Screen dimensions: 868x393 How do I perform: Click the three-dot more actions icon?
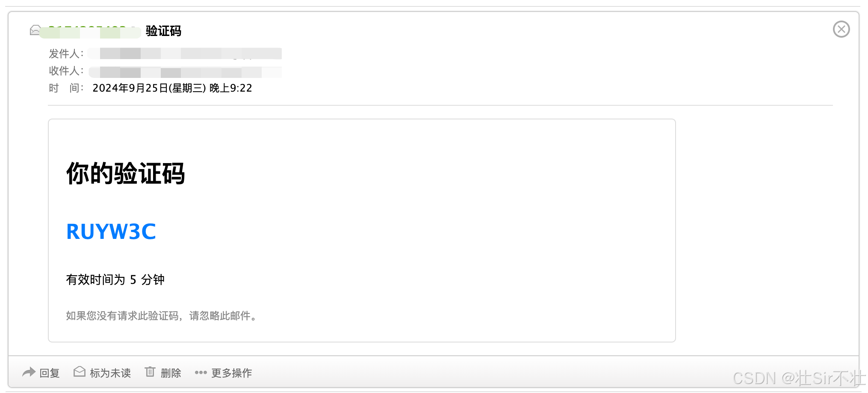pos(201,372)
